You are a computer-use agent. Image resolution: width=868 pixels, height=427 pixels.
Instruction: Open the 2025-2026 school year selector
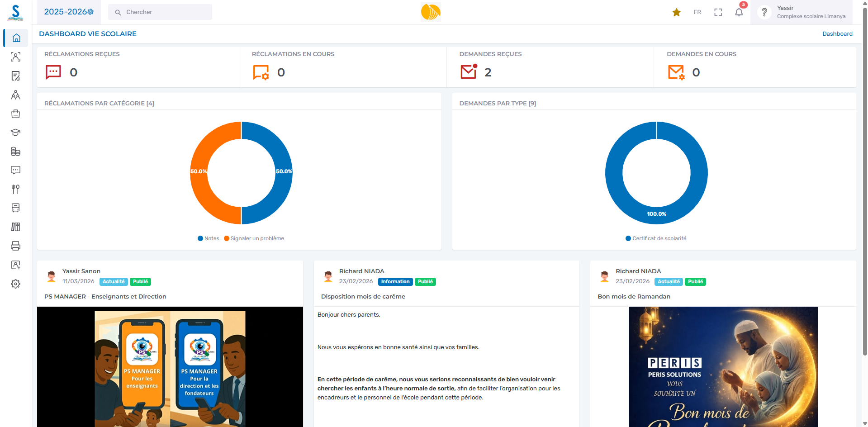point(68,12)
